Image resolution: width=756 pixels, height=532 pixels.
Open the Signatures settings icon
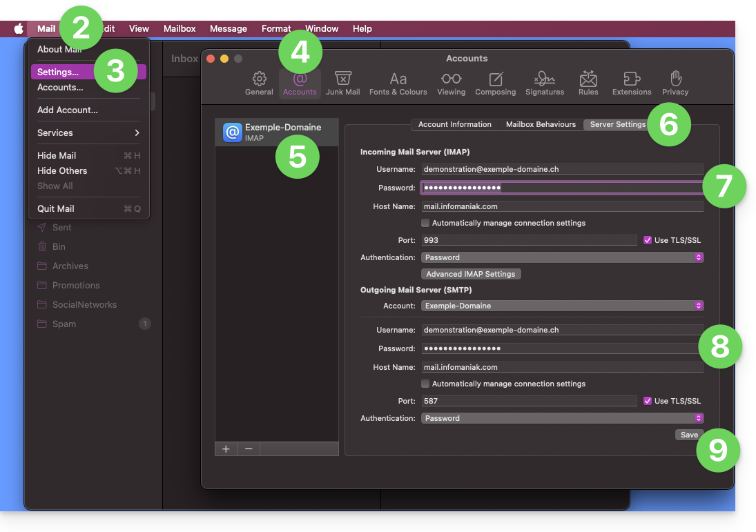(x=545, y=83)
